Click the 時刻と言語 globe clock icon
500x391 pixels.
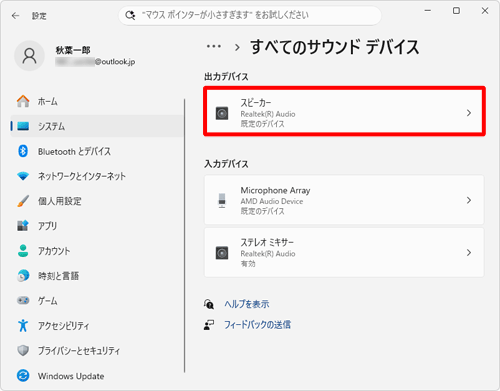coord(23,276)
